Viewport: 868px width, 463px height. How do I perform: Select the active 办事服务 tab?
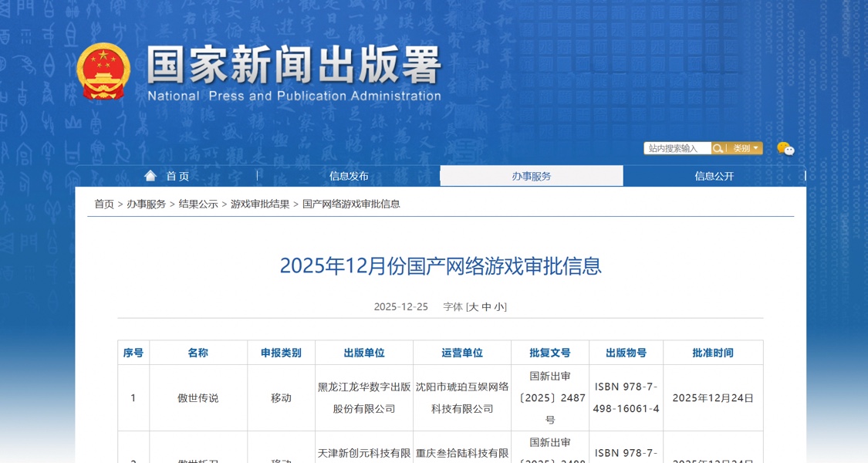coord(531,175)
